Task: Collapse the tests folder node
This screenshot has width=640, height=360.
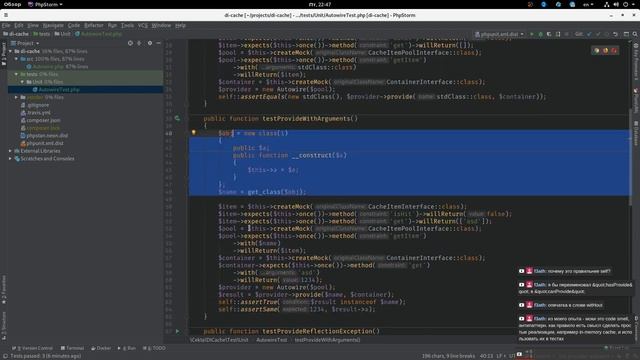Action: (16, 74)
